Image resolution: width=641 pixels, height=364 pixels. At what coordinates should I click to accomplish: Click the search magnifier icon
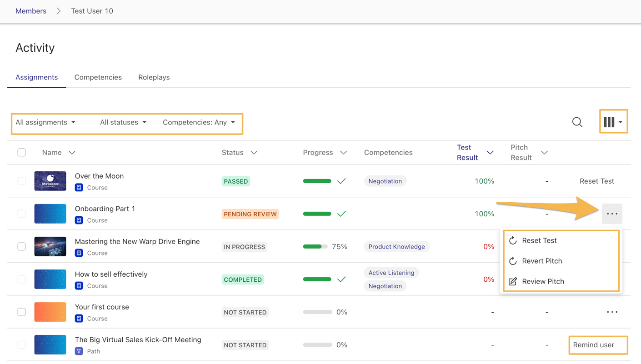[x=577, y=122]
